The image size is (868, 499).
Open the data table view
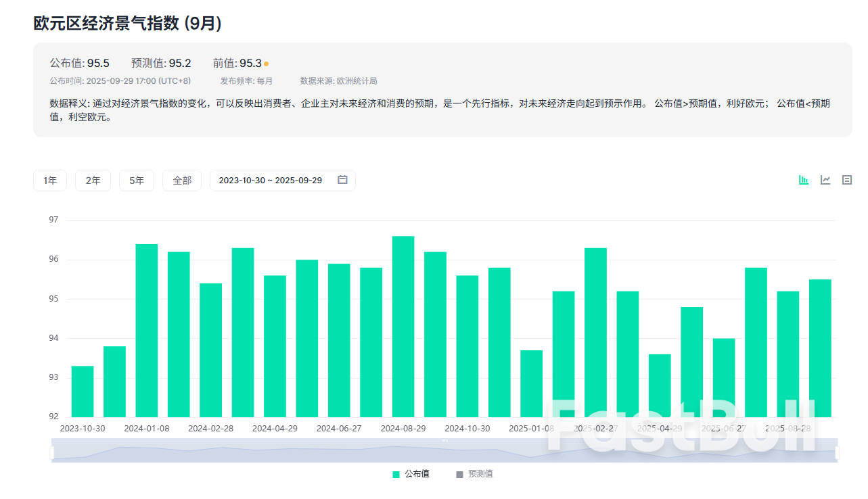pos(846,180)
